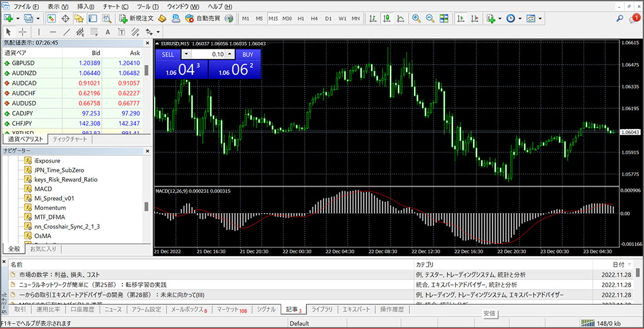The height and width of the screenshot is (329, 644).
Task: Switch timeframe to D1
Action: 328,18
